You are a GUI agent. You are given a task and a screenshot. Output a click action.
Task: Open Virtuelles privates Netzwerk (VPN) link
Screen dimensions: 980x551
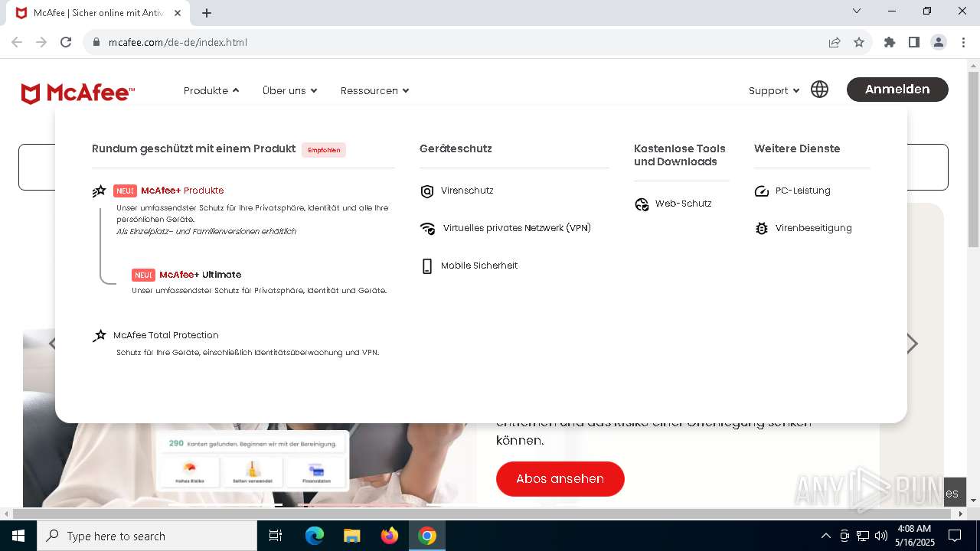click(x=517, y=228)
